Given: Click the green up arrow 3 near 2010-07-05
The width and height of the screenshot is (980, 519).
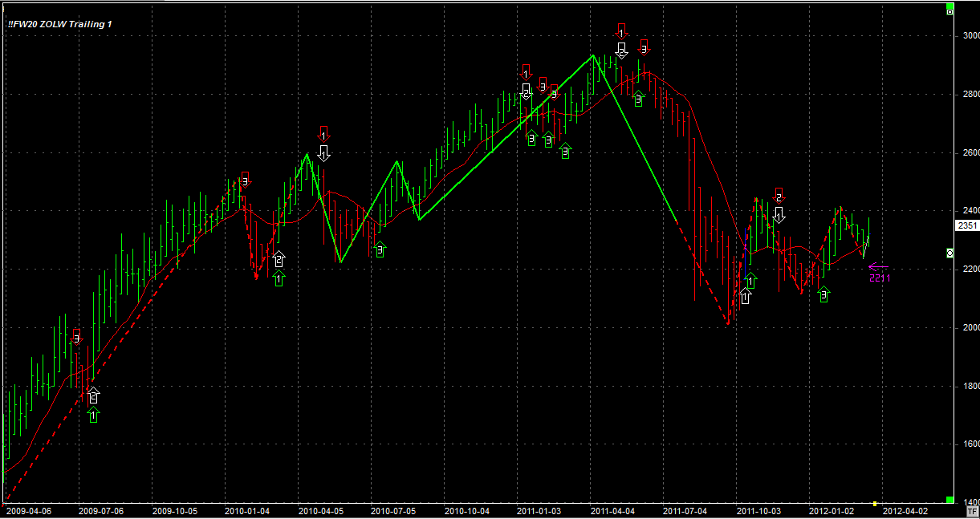Looking at the screenshot, I should point(380,249).
